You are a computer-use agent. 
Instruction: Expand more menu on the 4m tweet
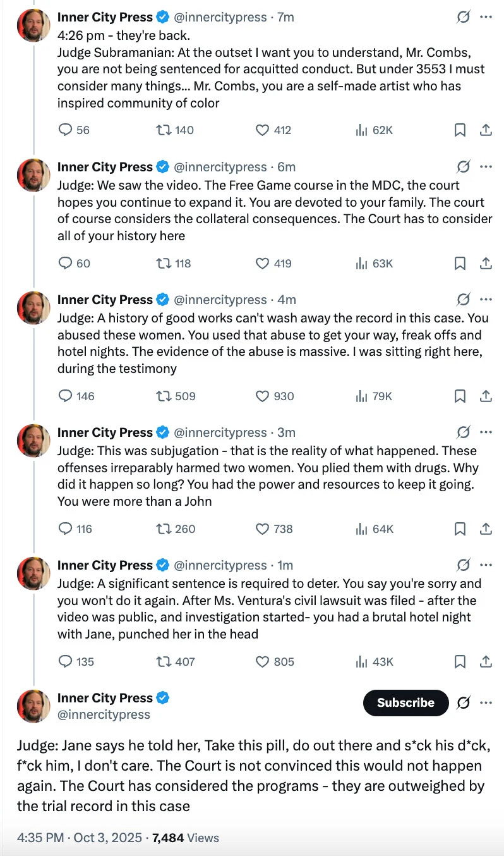point(486,300)
